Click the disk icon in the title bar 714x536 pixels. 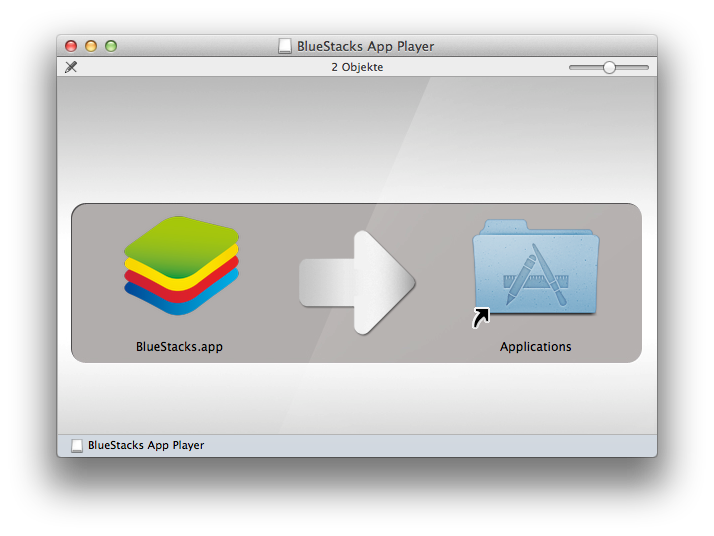coord(285,46)
